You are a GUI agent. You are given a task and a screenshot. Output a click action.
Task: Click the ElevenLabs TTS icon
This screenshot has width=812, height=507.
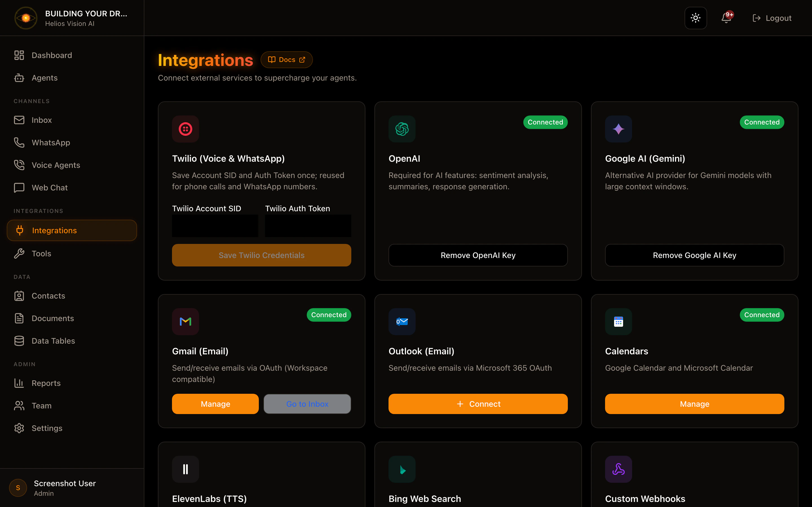click(185, 469)
